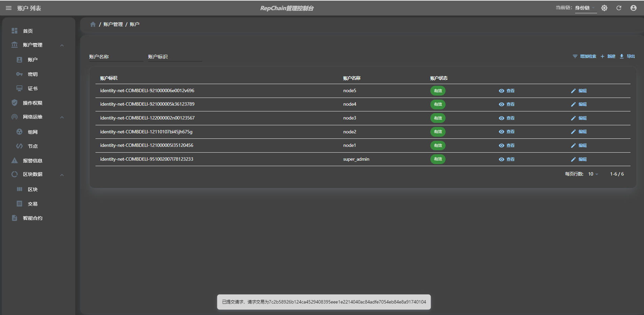Click the 网络运维 network icon
644x315 pixels.
point(15,117)
